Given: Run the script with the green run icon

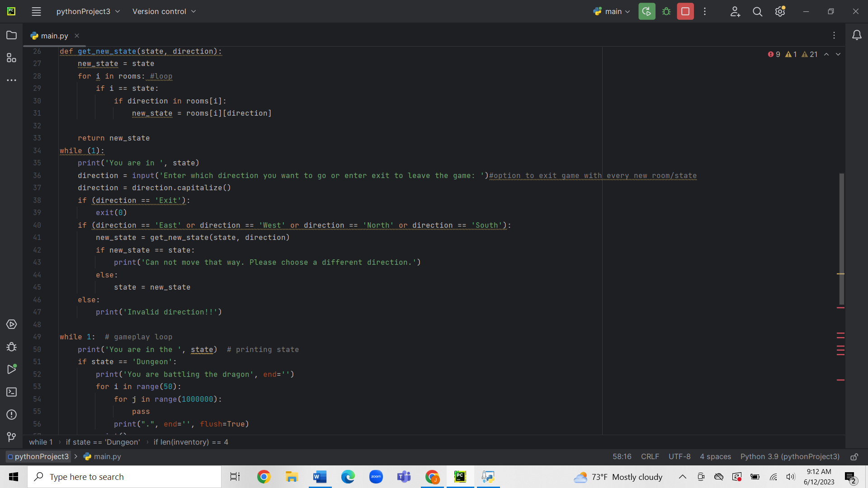Looking at the screenshot, I should pyautogui.click(x=646, y=11).
